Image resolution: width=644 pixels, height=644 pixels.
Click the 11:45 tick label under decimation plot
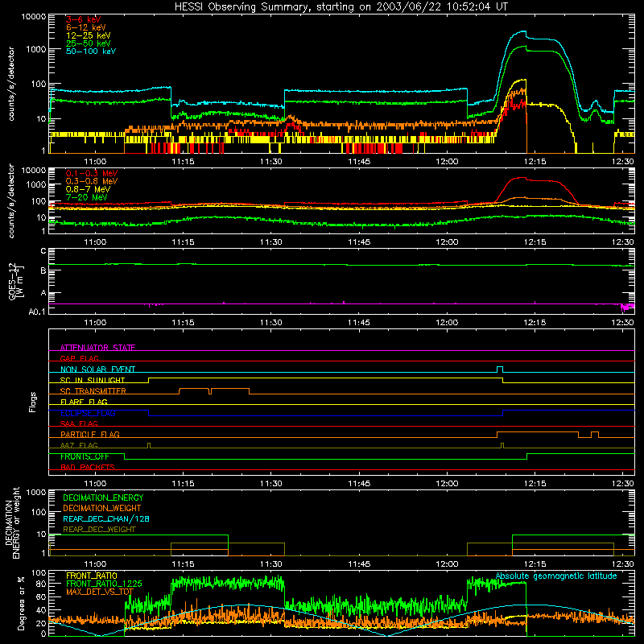coord(359,564)
